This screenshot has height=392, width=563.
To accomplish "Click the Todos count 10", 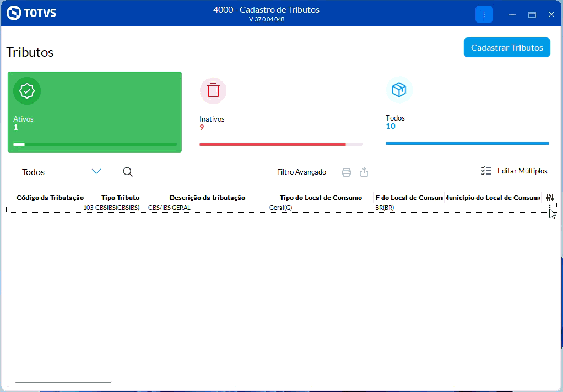I will [x=390, y=127].
